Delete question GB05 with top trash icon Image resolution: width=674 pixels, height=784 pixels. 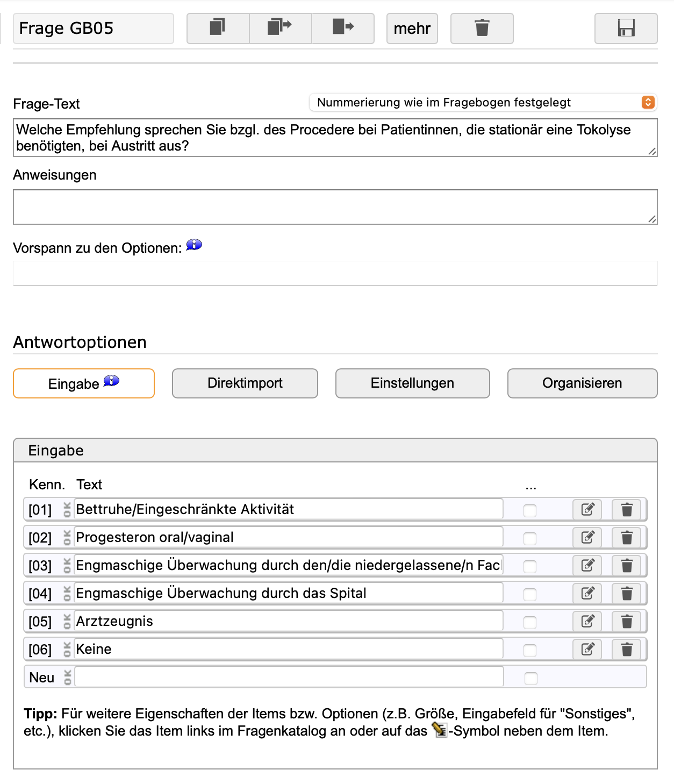tap(482, 28)
